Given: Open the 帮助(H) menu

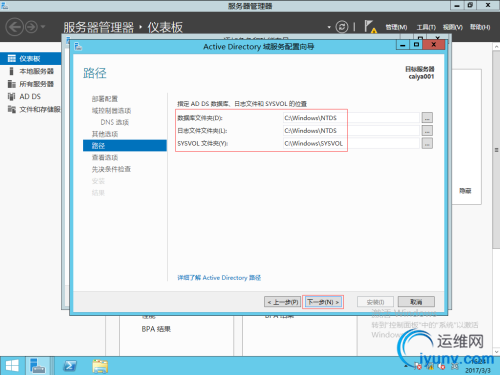Looking at the screenshot, I should [x=480, y=27].
